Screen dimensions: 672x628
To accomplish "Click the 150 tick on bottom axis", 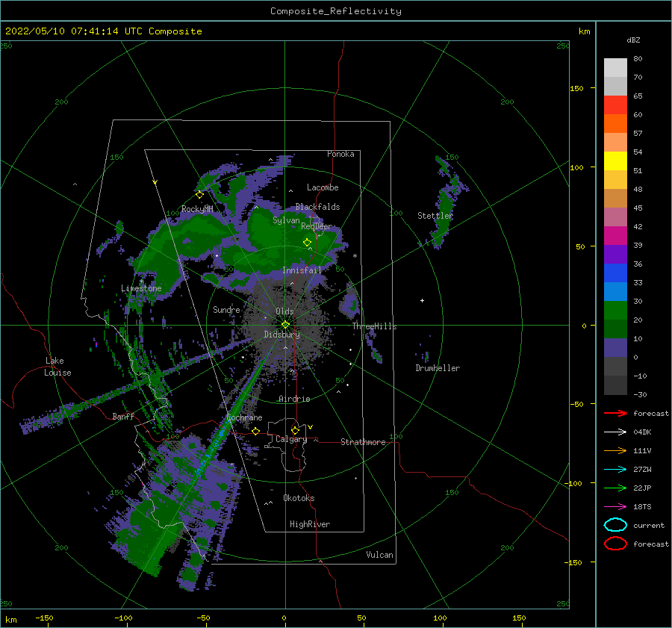I will click(519, 618).
